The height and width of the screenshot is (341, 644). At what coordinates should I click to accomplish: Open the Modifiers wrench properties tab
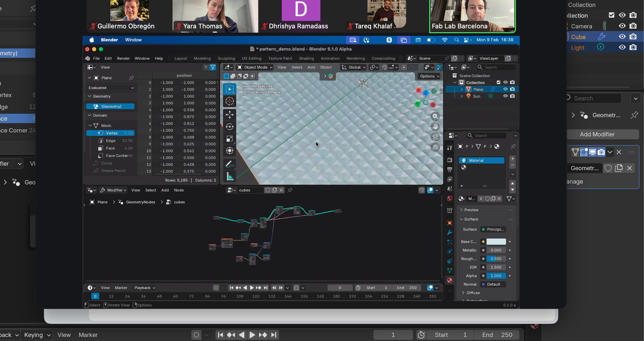pyautogui.click(x=450, y=232)
